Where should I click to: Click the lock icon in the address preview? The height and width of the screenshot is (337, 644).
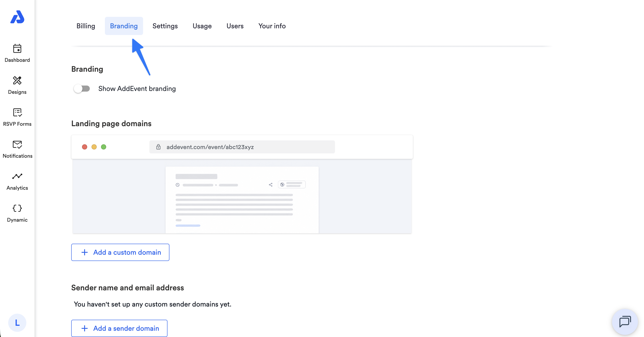158,147
